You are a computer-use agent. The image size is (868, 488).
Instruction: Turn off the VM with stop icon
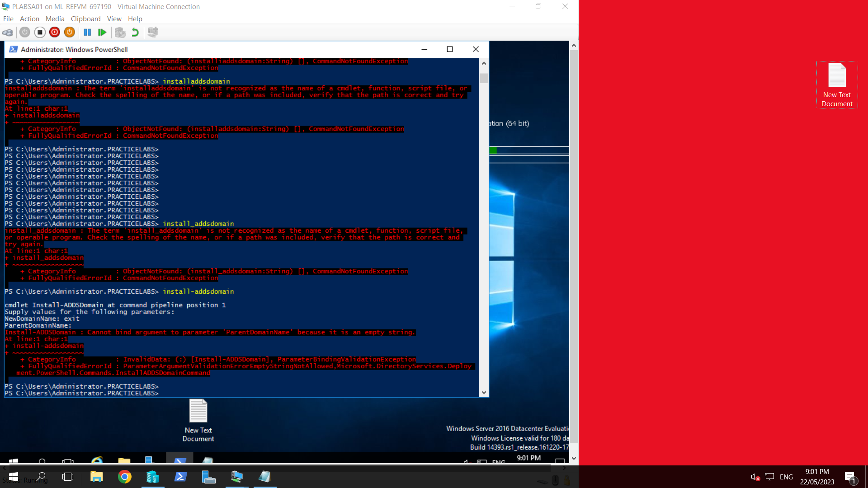tap(40, 33)
